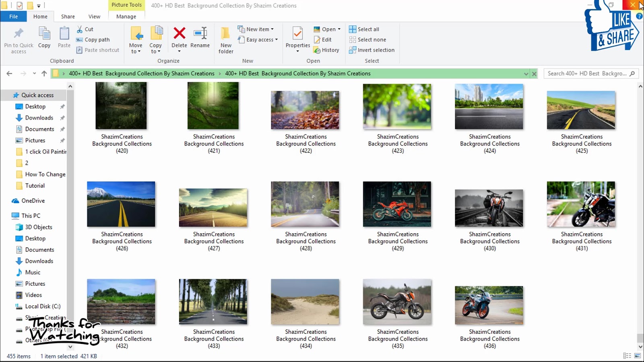The width and height of the screenshot is (644, 362).
Task: Rename the selected file
Action: 200,38
